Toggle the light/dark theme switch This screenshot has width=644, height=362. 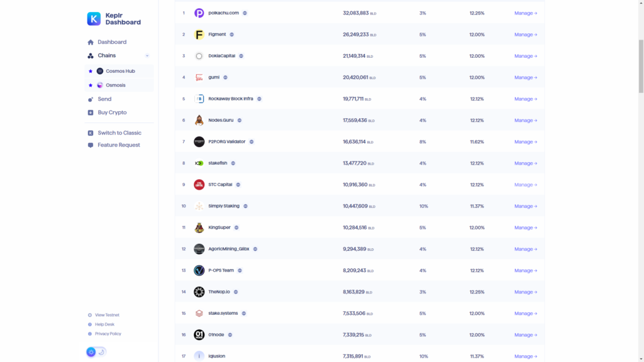(96, 352)
